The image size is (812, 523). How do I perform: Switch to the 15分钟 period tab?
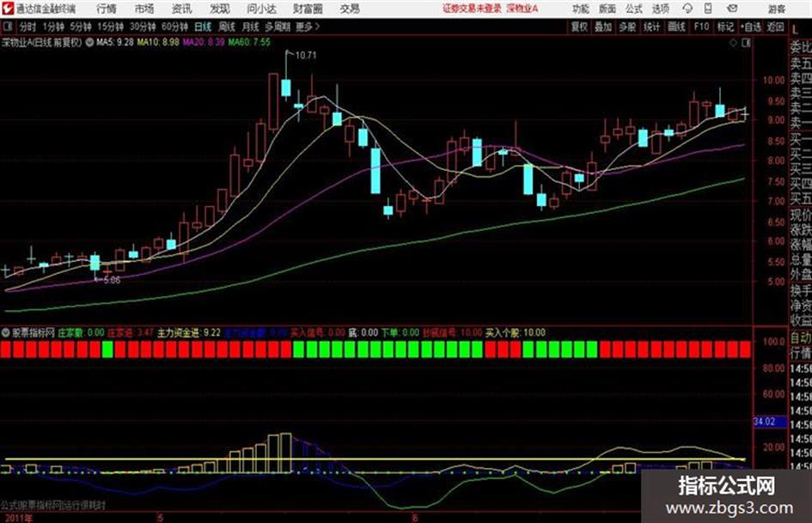click(111, 27)
